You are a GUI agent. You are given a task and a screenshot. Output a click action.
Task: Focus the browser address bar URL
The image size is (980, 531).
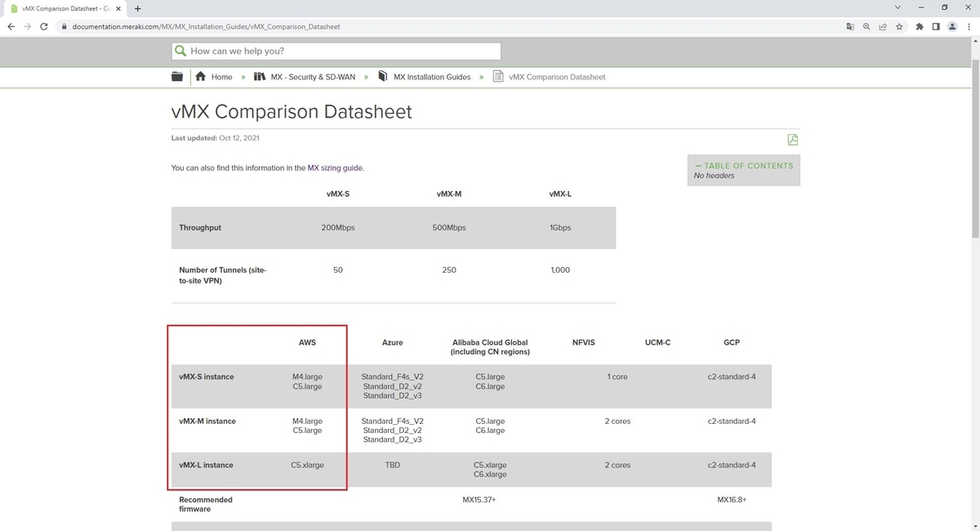coord(206,26)
